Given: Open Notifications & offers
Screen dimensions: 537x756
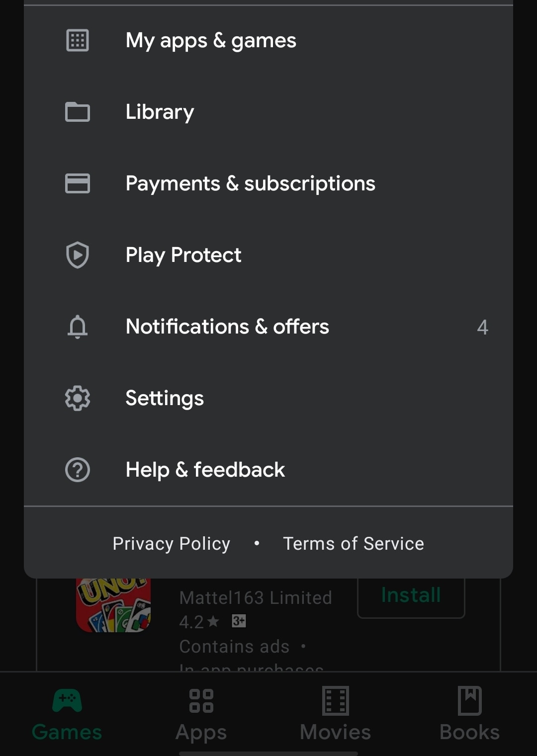Looking at the screenshot, I should [x=227, y=327].
